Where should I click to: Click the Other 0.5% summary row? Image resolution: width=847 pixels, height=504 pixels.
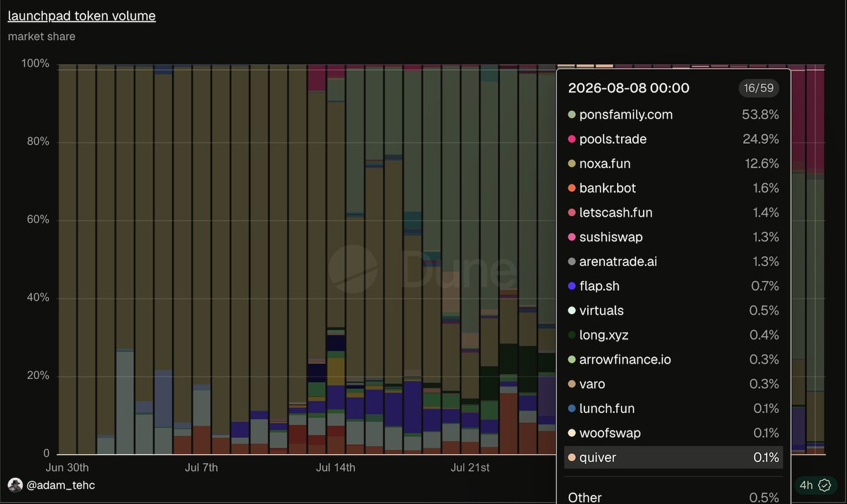[x=673, y=497]
